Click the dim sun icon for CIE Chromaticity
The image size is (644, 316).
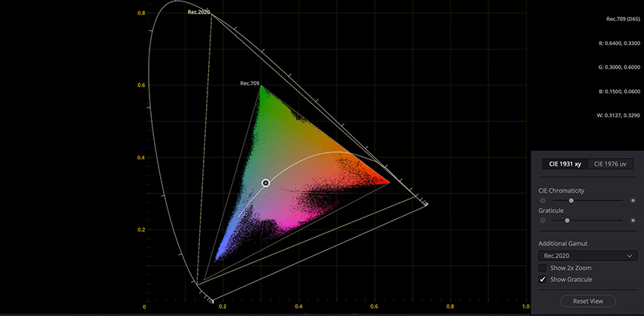coord(543,201)
